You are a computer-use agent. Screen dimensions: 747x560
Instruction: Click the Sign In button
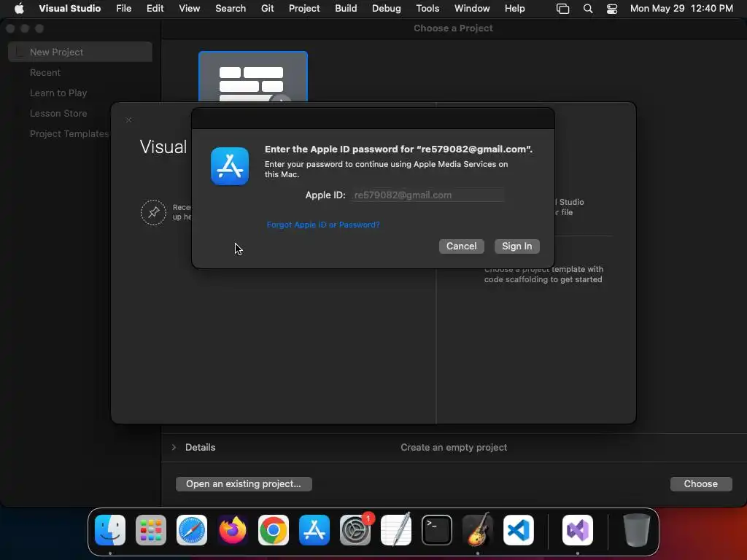pos(517,246)
